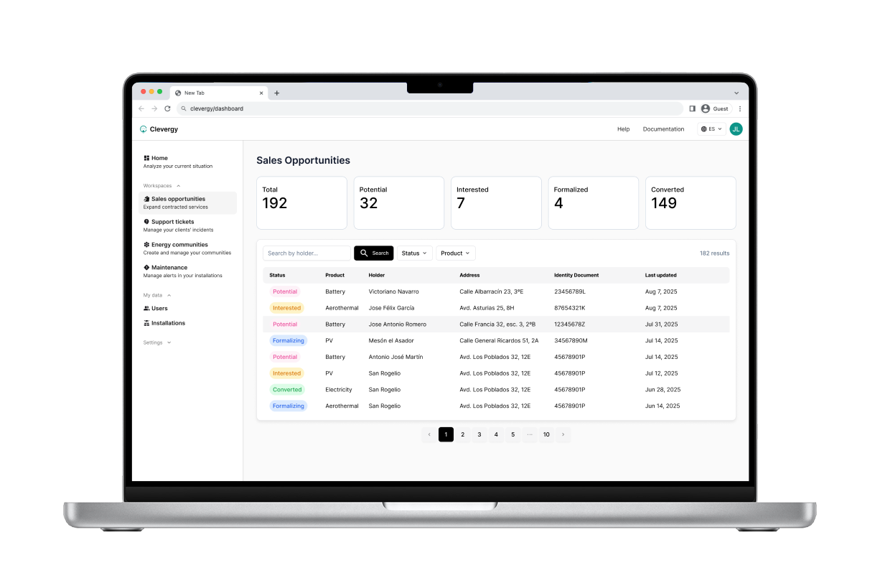Expand the Settings section
This screenshot has height=588, width=880.
157,342
